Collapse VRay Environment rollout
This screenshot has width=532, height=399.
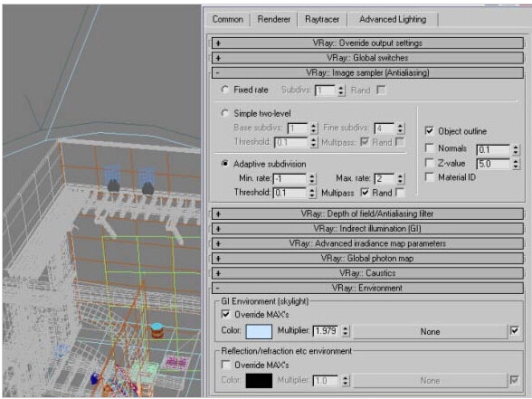coord(367,289)
